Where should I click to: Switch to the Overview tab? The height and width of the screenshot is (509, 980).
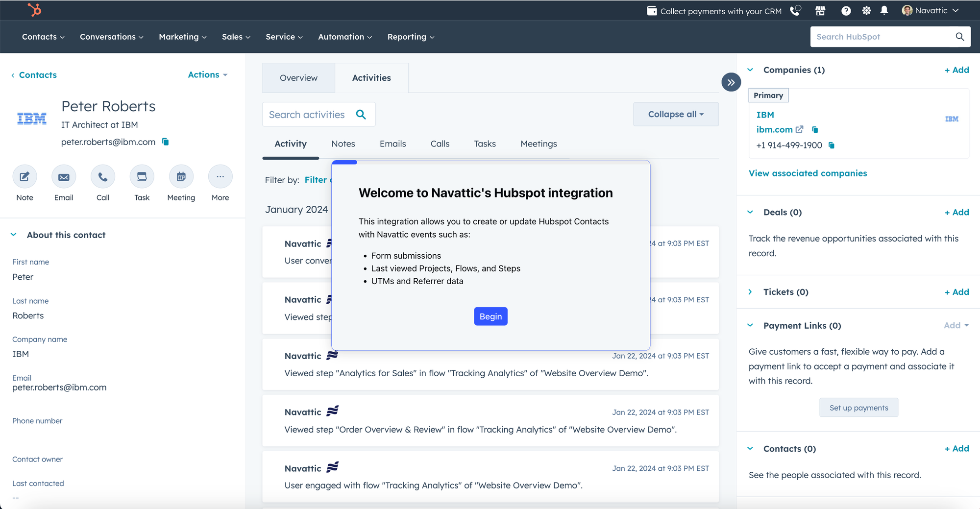tap(298, 78)
